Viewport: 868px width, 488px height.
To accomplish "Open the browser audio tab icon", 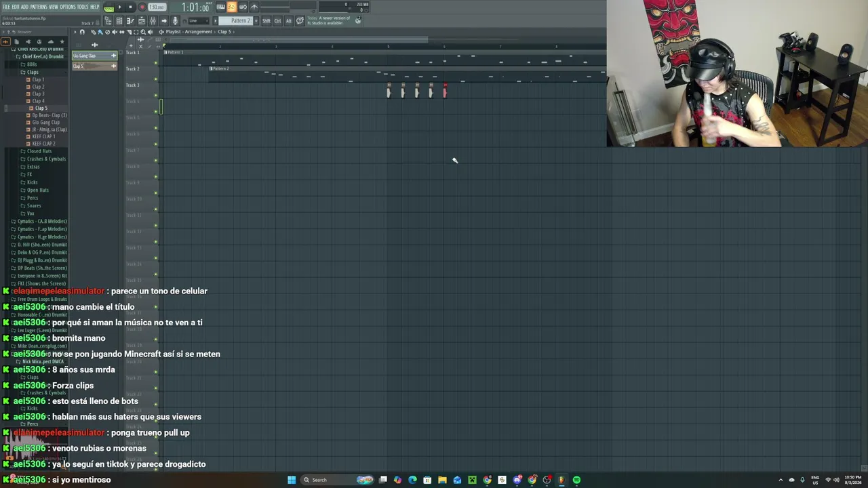I will point(5,41).
